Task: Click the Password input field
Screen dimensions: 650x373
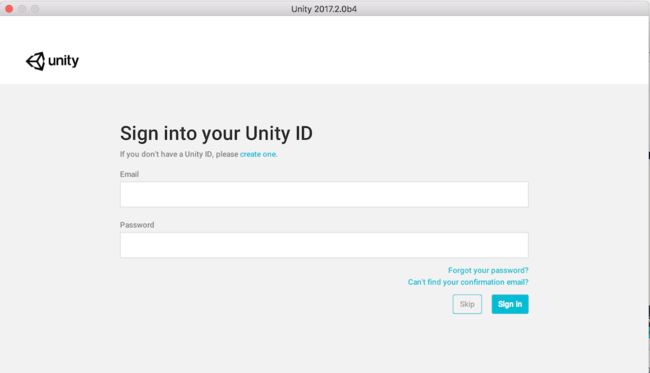Action: click(324, 245)
